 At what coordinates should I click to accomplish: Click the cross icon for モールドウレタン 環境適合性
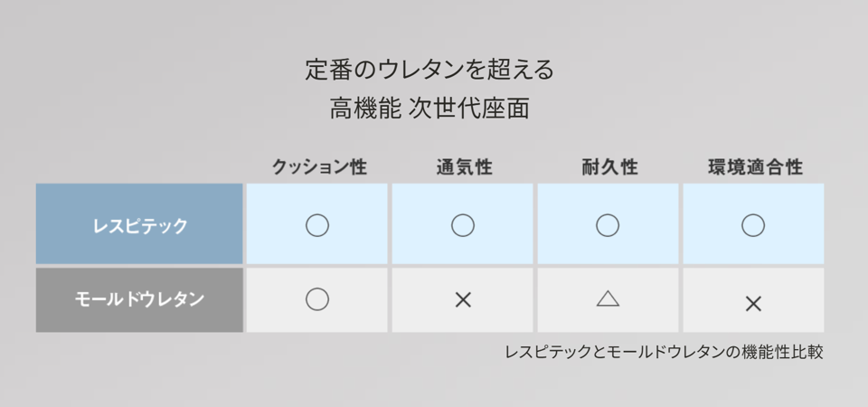pyautogui.click(x=753, y=304)
